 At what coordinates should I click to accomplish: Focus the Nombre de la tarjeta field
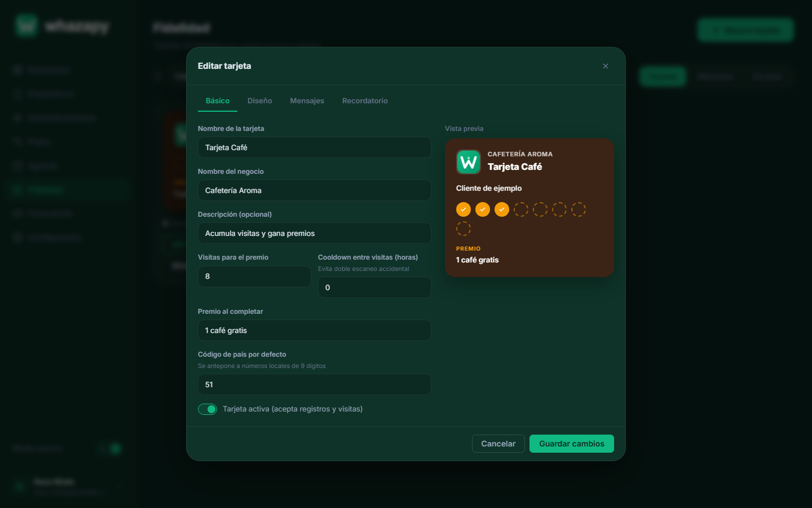coord(315,147)
